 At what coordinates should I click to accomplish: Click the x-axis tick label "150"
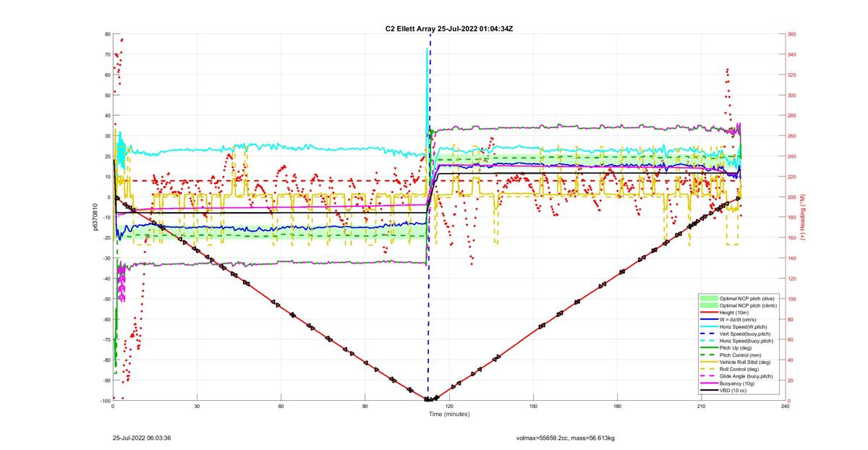pos(533,407)
